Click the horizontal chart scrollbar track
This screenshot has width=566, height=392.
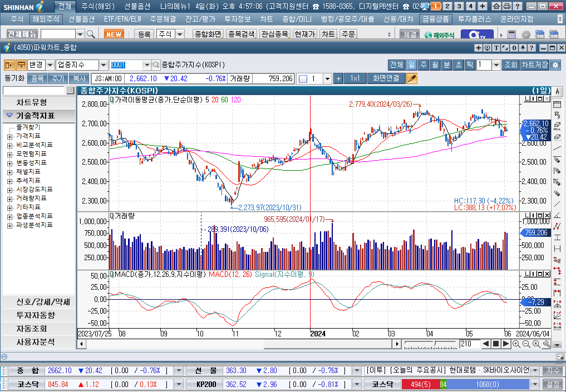239,344
